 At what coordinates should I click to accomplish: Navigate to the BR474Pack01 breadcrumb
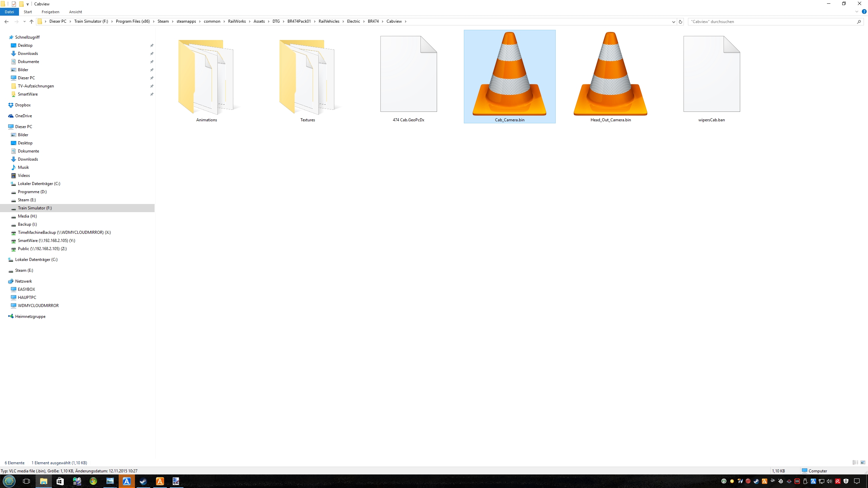click(x=299, y=21)
